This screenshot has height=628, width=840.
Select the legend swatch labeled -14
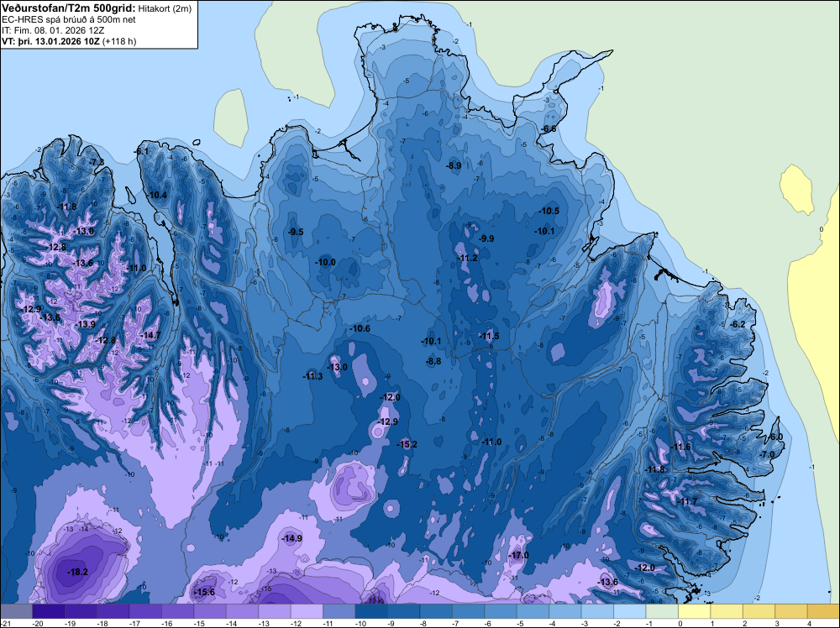click(242, 611)
